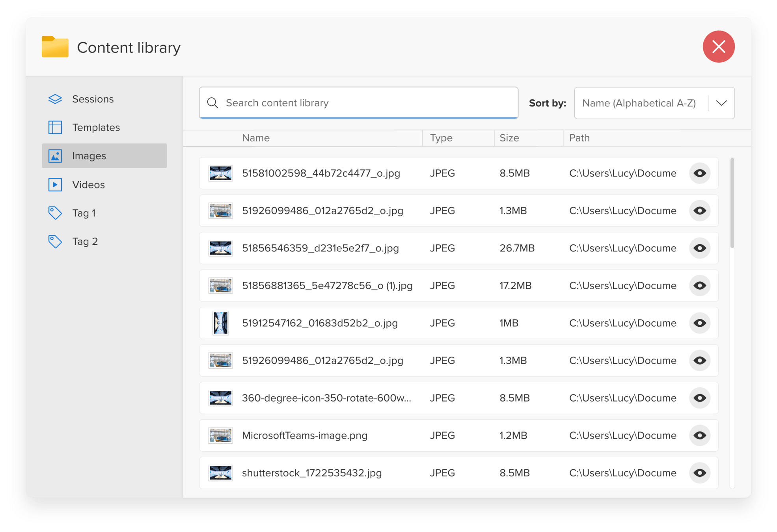777x532 pixels.
Task: Click thumbnail of 51912547162_01683d52b2_o.jpg
Action: pos(220,323)
